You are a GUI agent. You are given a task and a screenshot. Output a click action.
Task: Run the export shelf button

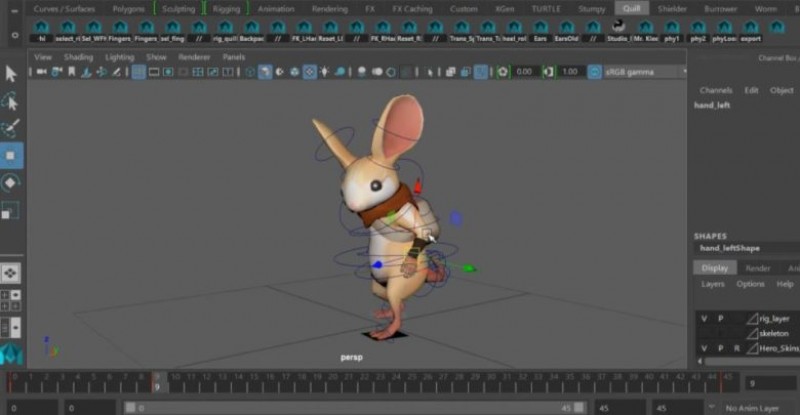pos(749,33)
